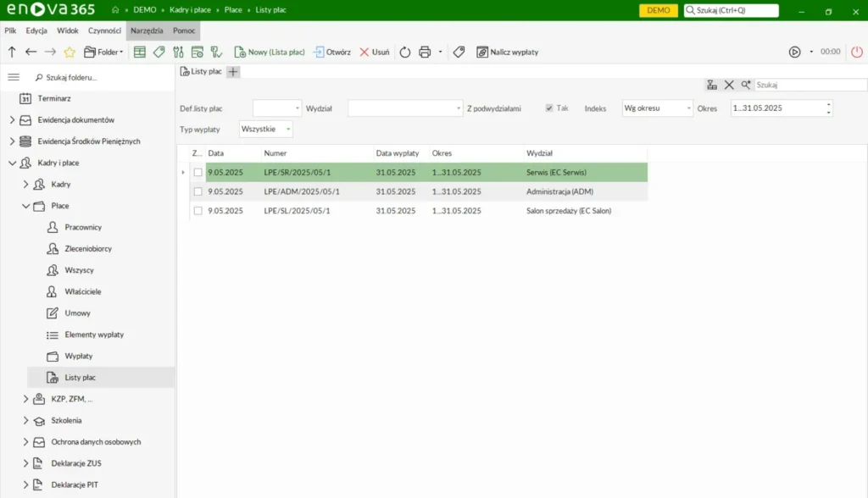Expand the Szkolenia tree node
The width and height of the screenshot is (868, 498).
[25, 421]
